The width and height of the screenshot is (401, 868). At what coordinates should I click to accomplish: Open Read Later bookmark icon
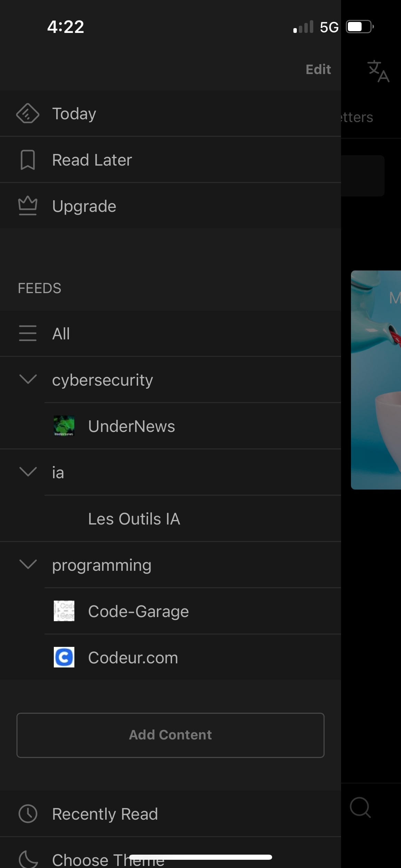tap(28, 160)
